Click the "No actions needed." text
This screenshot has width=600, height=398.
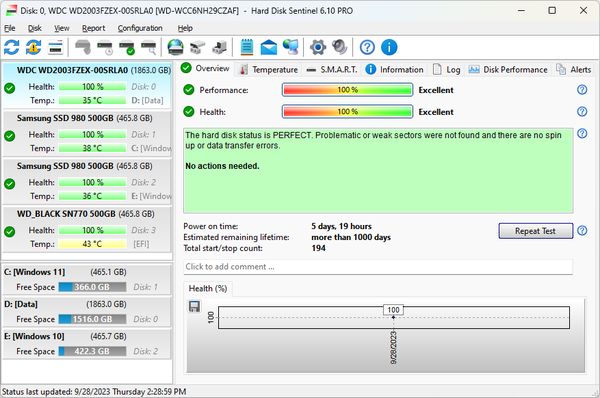click(x=222, y=166)
